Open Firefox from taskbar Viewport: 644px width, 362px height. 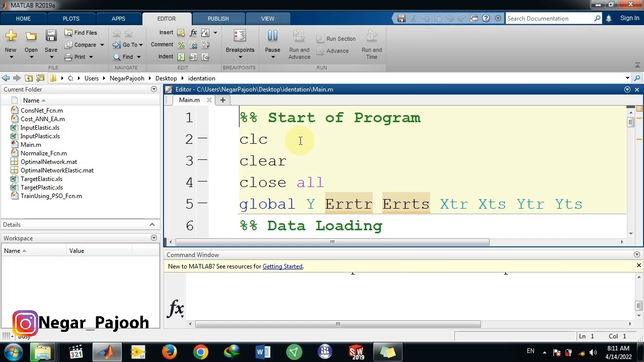(170, 352)
